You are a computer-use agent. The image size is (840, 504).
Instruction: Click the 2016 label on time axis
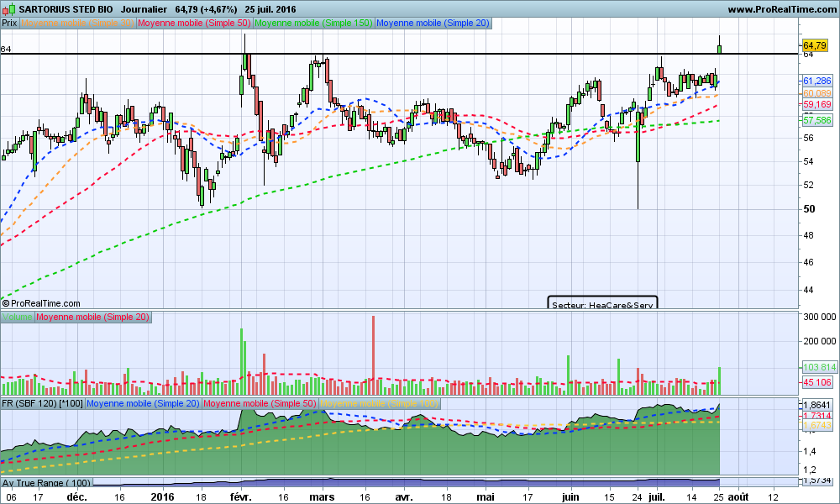pos(162,496)
